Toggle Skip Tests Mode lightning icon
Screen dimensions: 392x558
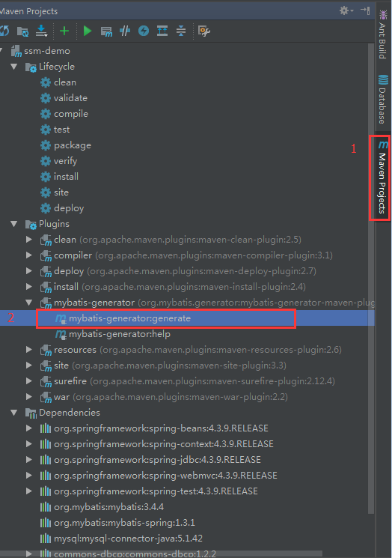click(144, 31)
